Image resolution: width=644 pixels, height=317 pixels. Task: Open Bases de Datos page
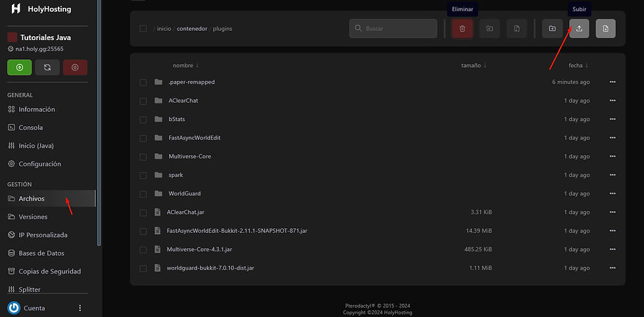tap(41, 253)
